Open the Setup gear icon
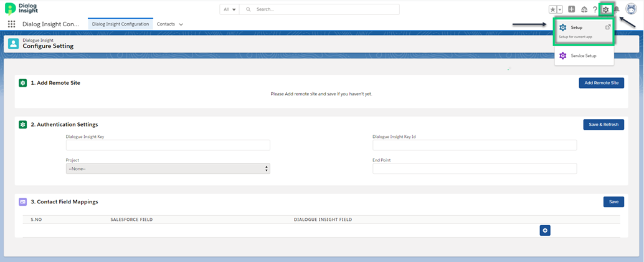 click(x=605, y=9)
